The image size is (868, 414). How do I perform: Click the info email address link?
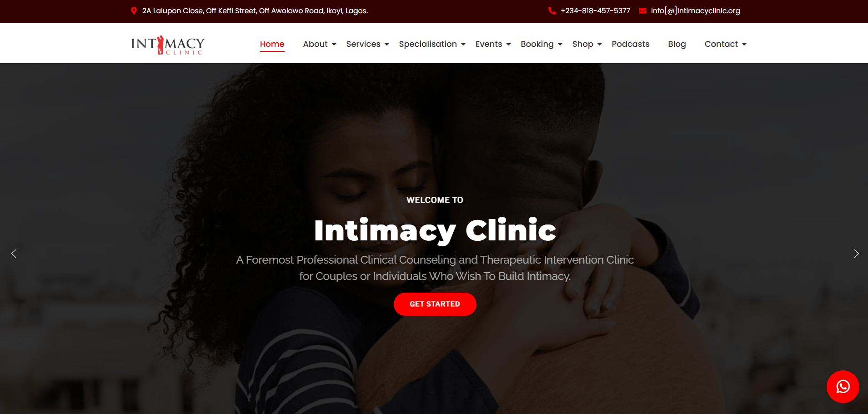695,10
